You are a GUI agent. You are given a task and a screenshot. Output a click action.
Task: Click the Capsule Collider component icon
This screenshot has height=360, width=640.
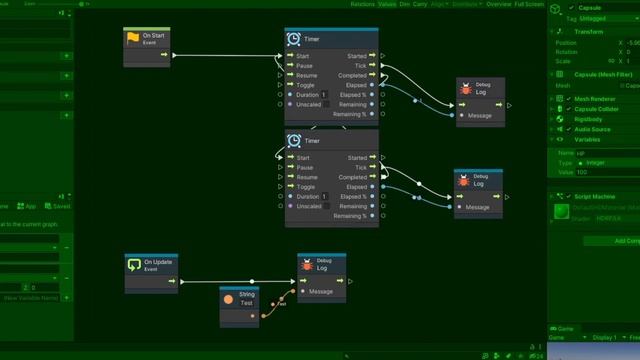560,109
